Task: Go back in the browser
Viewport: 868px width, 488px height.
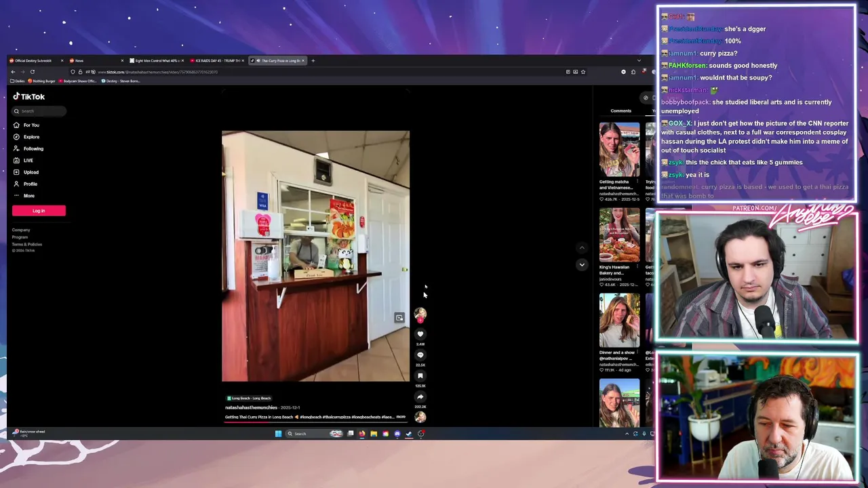Action: point(13,72)
